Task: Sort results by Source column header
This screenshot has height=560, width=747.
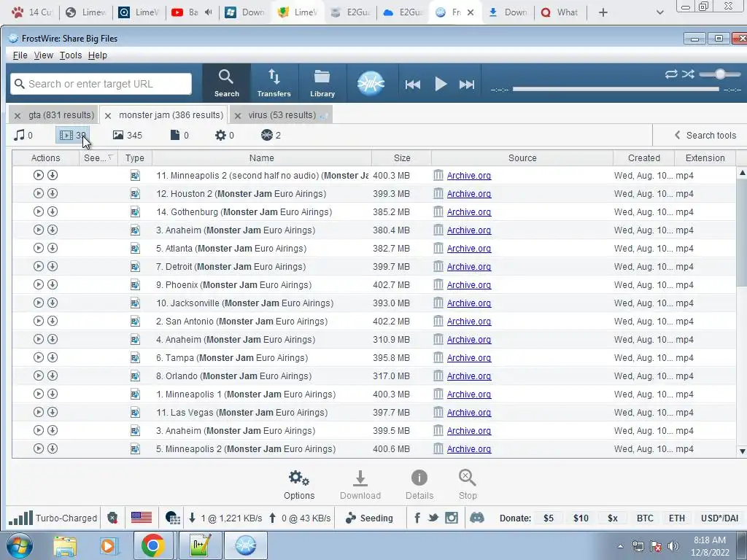Action: (x=522, y=157)
